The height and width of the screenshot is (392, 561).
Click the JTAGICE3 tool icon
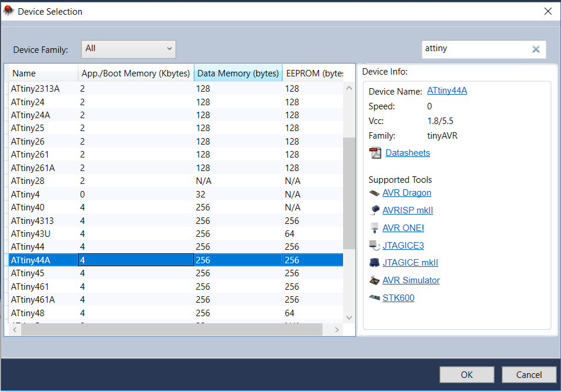point(375,245)
